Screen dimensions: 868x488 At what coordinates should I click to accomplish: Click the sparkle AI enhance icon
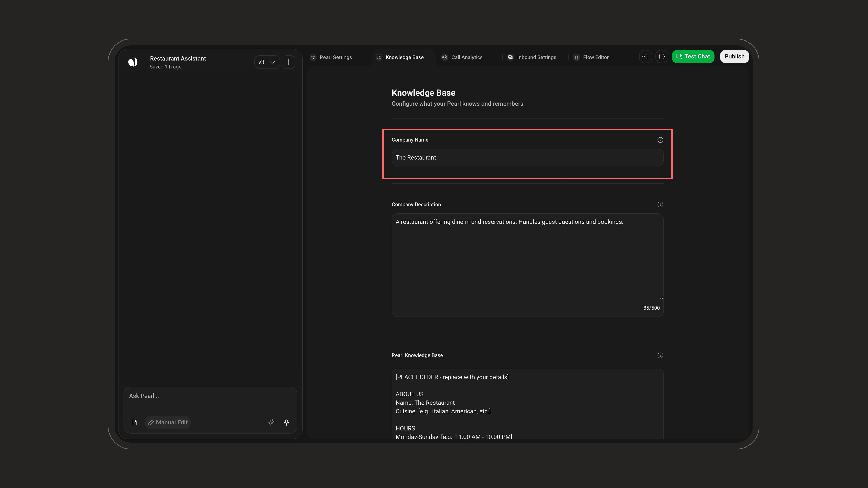pos(271,422)
